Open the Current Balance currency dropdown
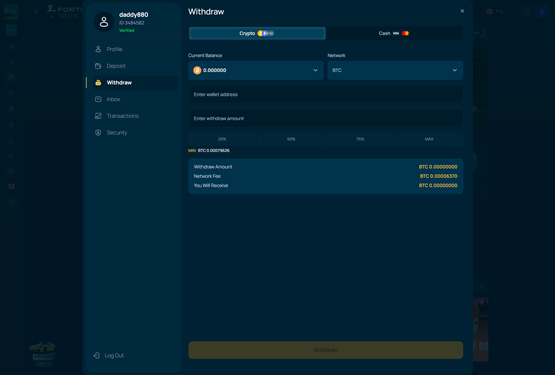This screenshot has height=375, width=555. click(256, 70)
